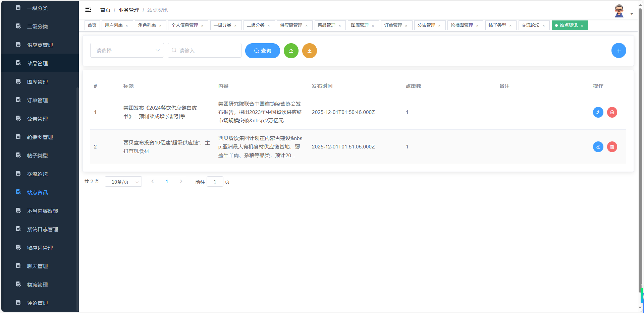Screen dimensions: 644x313
Task: Open the 10条/页 page size dropdown
Action: point(123,182)
